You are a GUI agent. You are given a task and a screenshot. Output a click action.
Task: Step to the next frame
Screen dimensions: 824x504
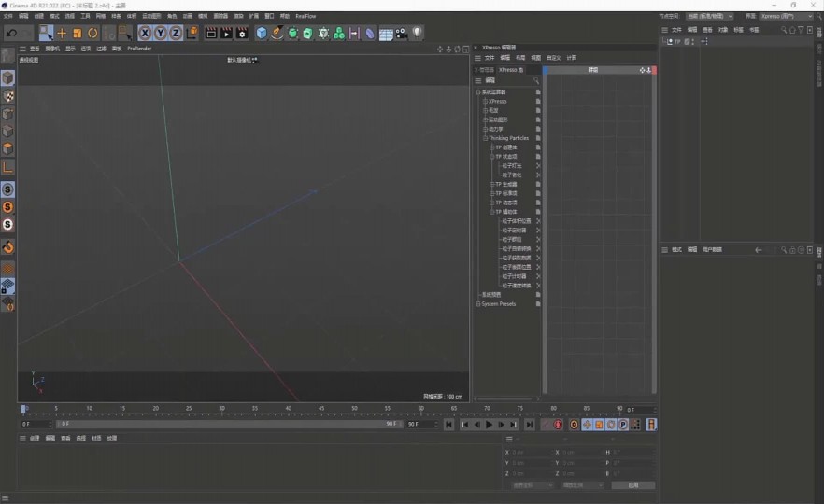502,424
